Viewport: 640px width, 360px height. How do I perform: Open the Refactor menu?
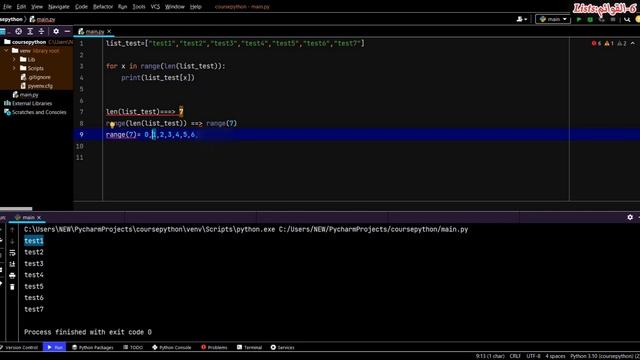click(103, 7)
